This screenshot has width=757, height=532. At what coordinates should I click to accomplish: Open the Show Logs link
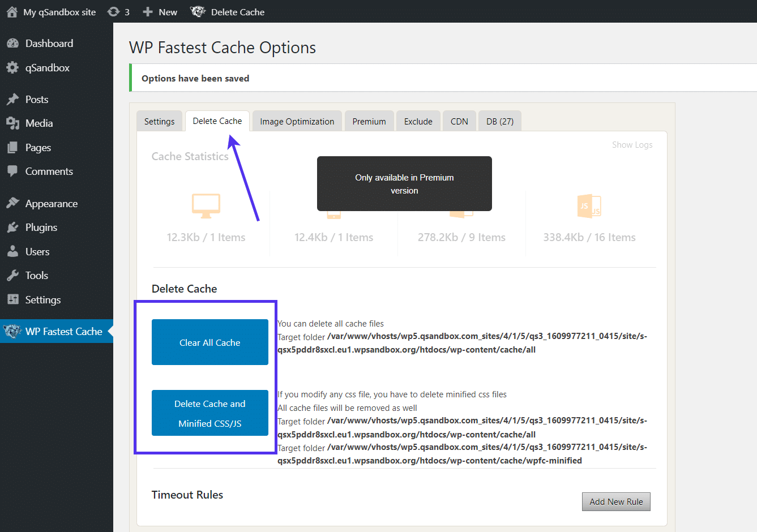tap(632, 144)
